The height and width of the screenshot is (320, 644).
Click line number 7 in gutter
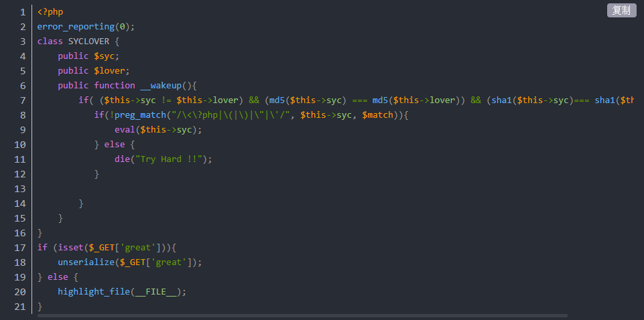pos(23,100)
